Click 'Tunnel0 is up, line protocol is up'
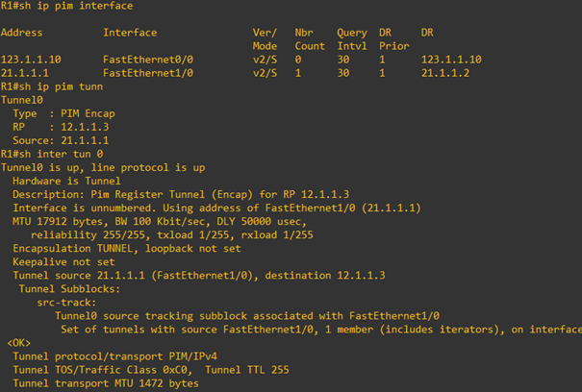The width and height of the screenshot is (582, 392). [x=103, y=167]
